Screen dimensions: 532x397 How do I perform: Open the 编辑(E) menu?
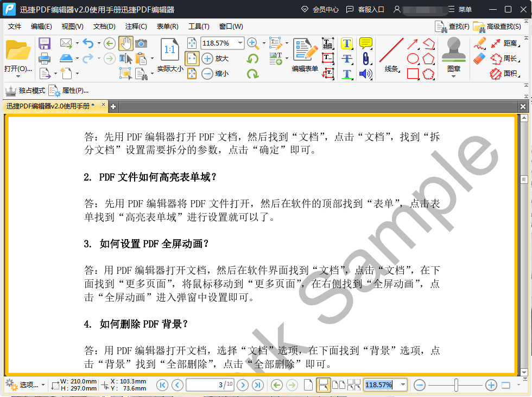(x=41, y=27)
